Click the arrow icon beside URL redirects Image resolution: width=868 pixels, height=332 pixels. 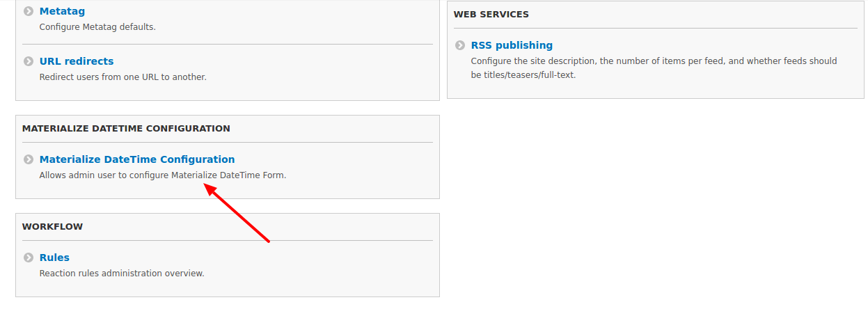[29, 61]
